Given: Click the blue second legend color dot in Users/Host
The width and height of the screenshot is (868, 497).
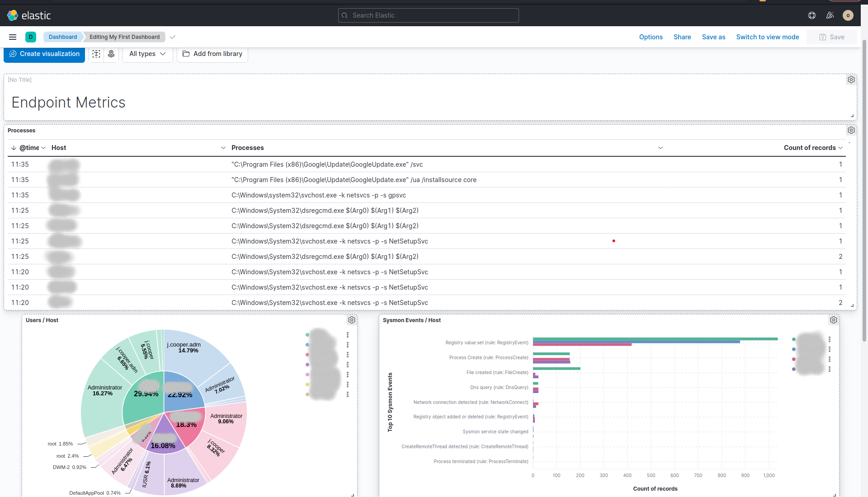Looking at the screenshot, I should [x=307, y=345].
